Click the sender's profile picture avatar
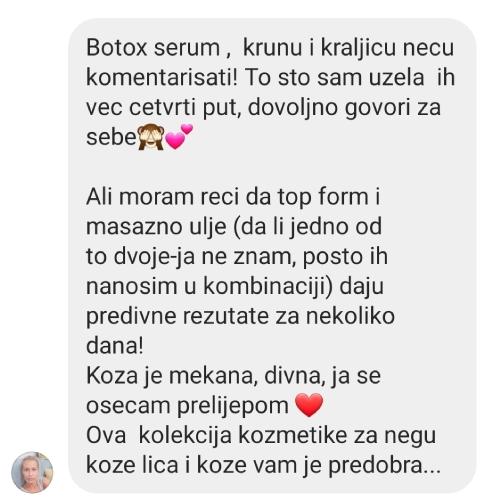This screenshot has height=500, width=500. pyautogui.click(x=32, y=472)
